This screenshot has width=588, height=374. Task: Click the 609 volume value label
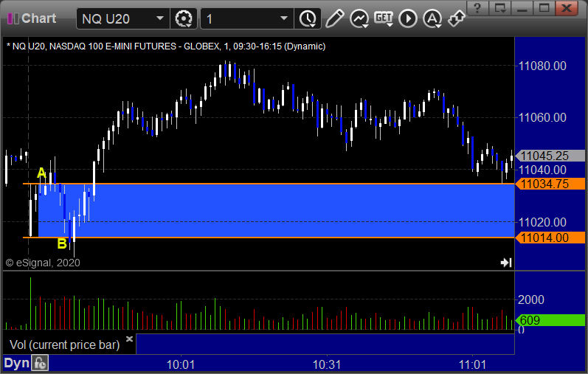pyautogui.click(x=550, y=320)
